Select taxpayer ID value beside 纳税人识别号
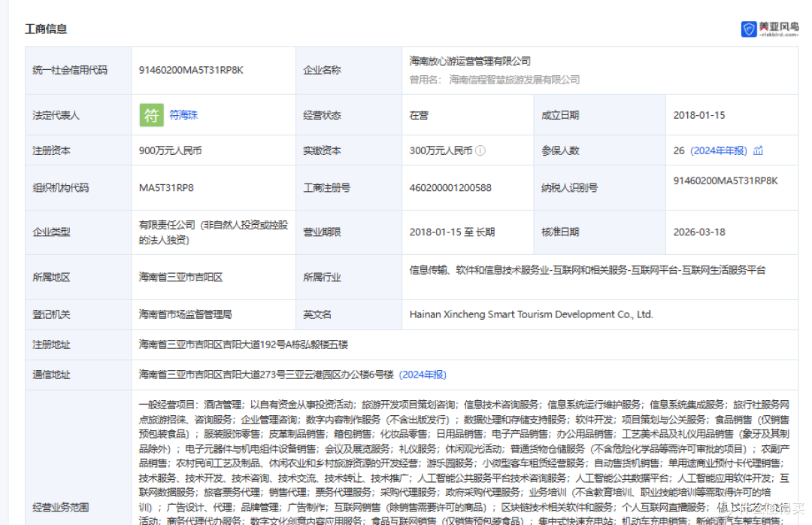The height and width of the screenshot is (525, 812). pos(726,181)
